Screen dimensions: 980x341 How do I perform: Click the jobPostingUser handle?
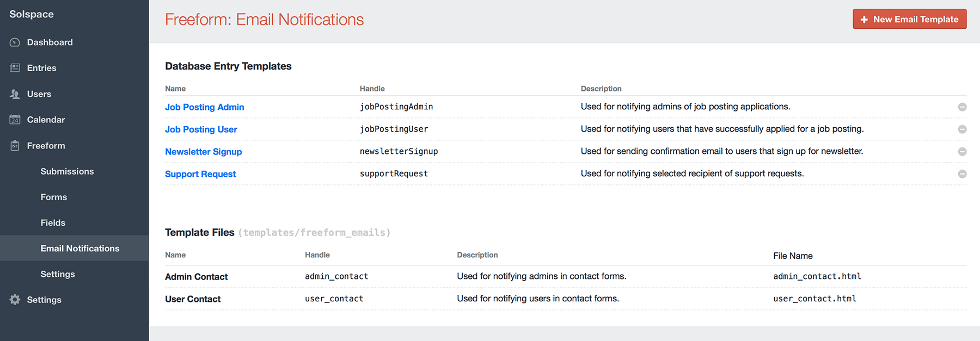pyautogui.click(x=394, y=129)
